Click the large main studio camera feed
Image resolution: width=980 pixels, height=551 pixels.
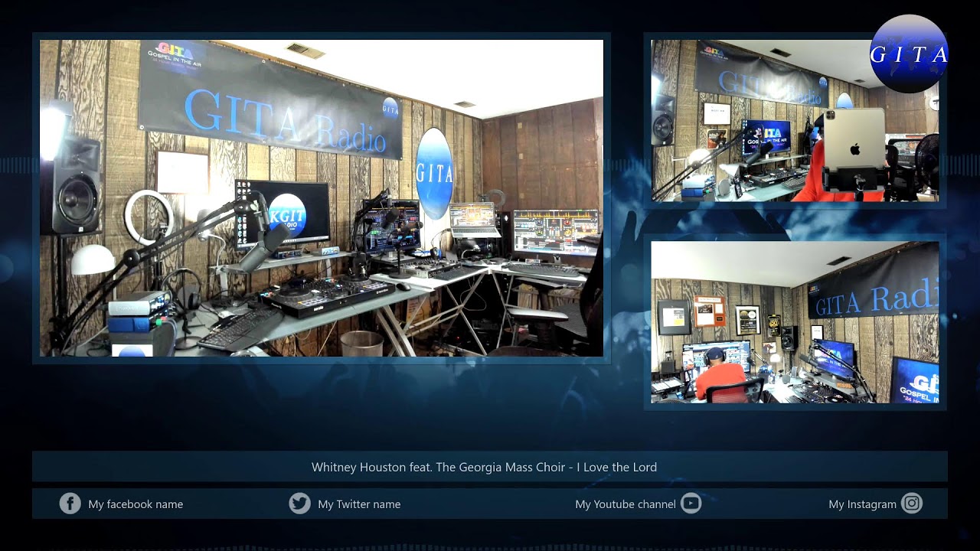322,198
